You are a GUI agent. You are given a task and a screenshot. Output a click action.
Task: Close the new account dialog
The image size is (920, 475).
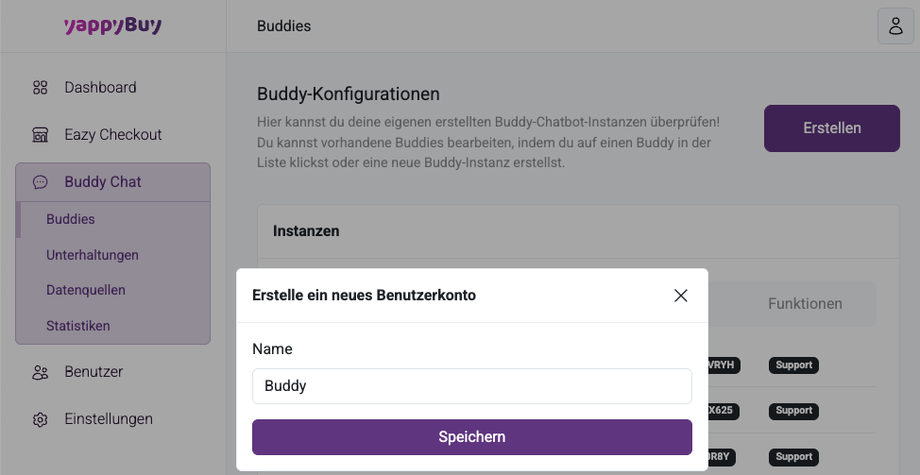[681, 295]
